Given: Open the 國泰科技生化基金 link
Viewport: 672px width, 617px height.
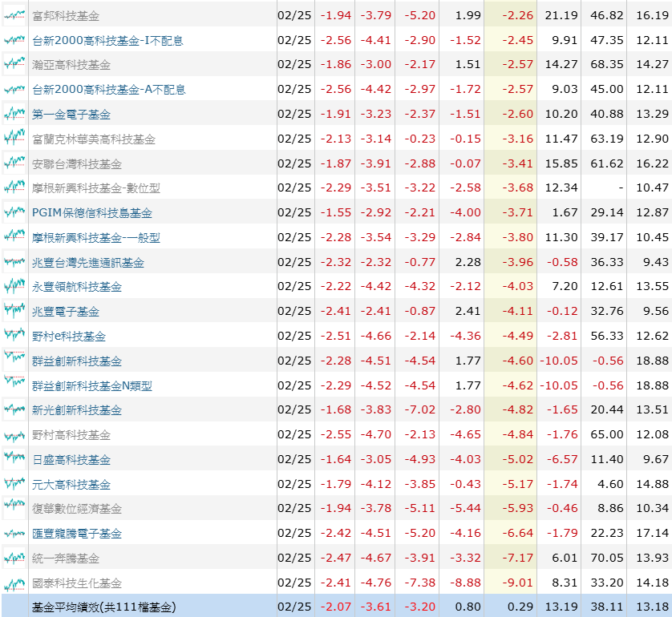Looking at the screenshot, I should (x=77, y=583).
